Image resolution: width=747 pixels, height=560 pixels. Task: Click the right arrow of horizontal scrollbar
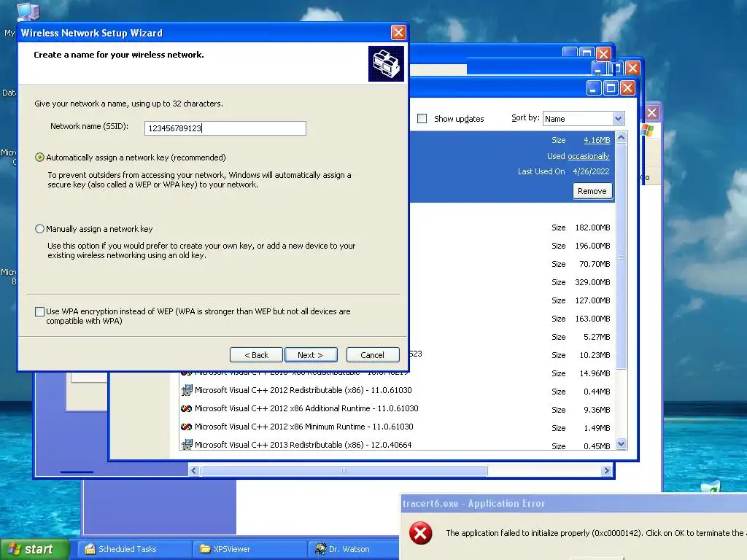(x=606, y=470)
